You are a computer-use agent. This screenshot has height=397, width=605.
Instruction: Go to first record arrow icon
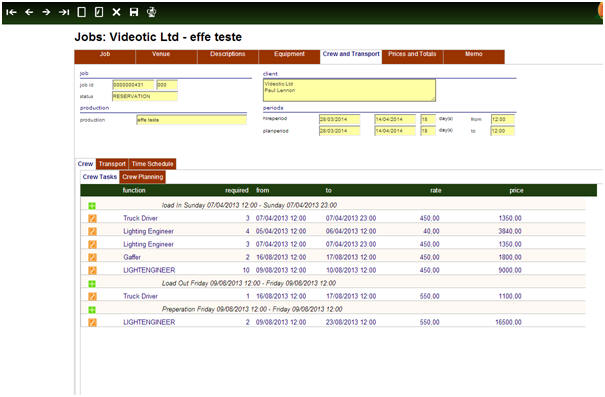tap(12, 12)
